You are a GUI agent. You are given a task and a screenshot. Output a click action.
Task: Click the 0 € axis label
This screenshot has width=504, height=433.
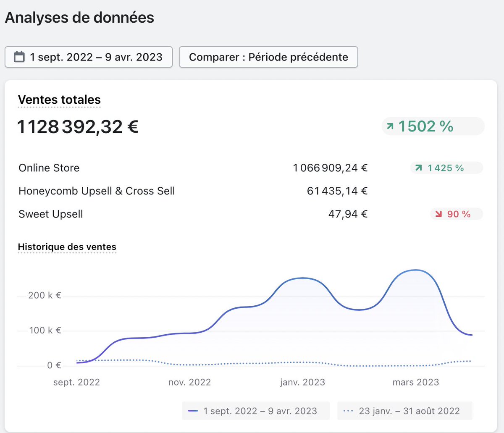click(x=54, y=365)
